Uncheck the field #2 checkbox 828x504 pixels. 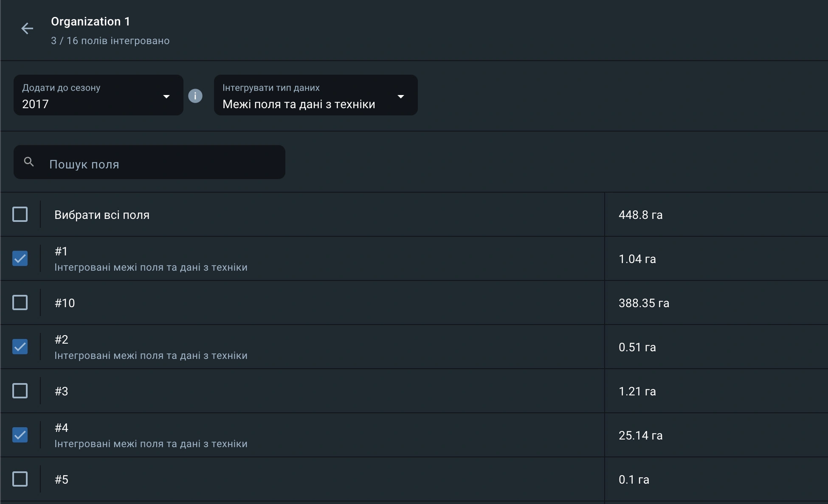20,347
